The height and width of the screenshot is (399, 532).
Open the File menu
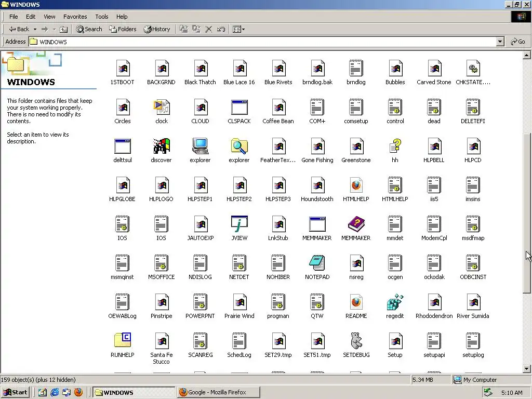click(14, 17)
